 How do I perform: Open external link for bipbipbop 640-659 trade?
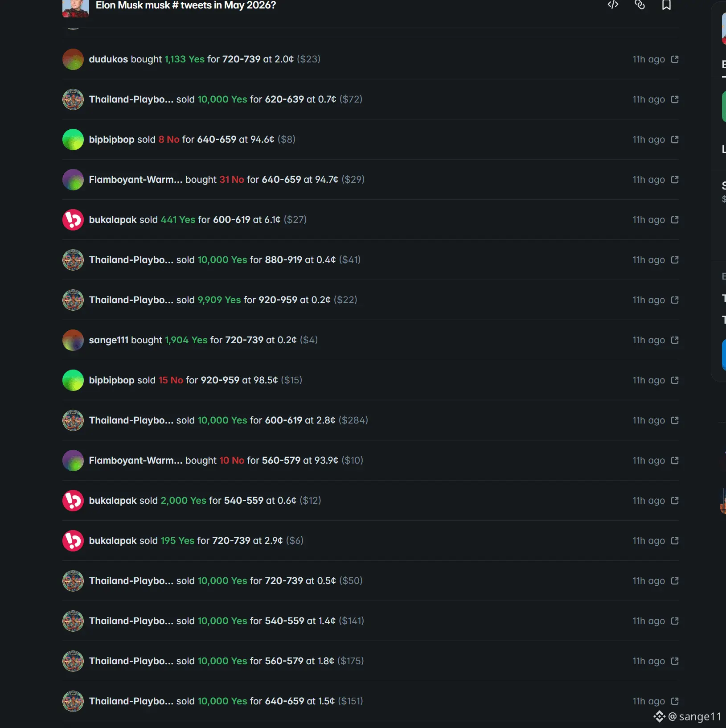pos(675,140)
